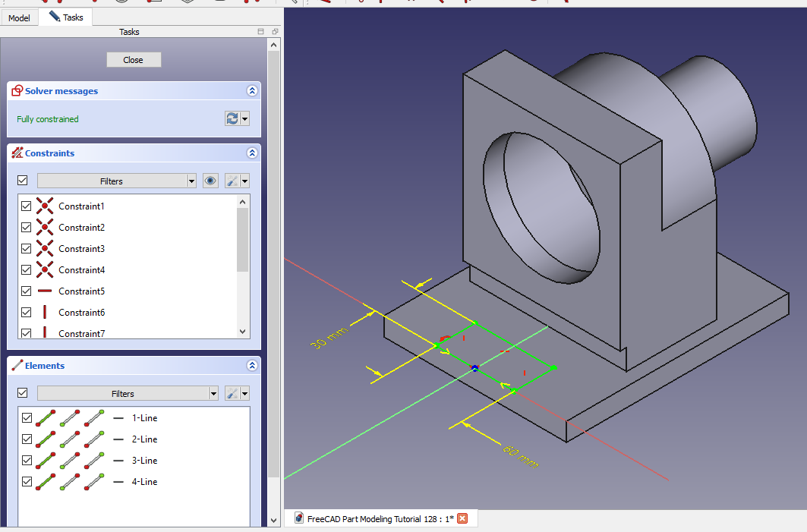
Task: Open the Elements Filters dropdown
Action: click(x=213, y=393)
